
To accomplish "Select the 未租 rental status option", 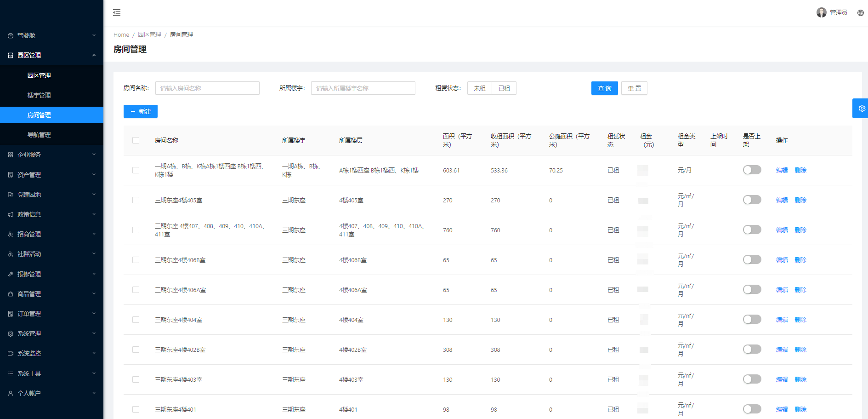I will 479,88.
